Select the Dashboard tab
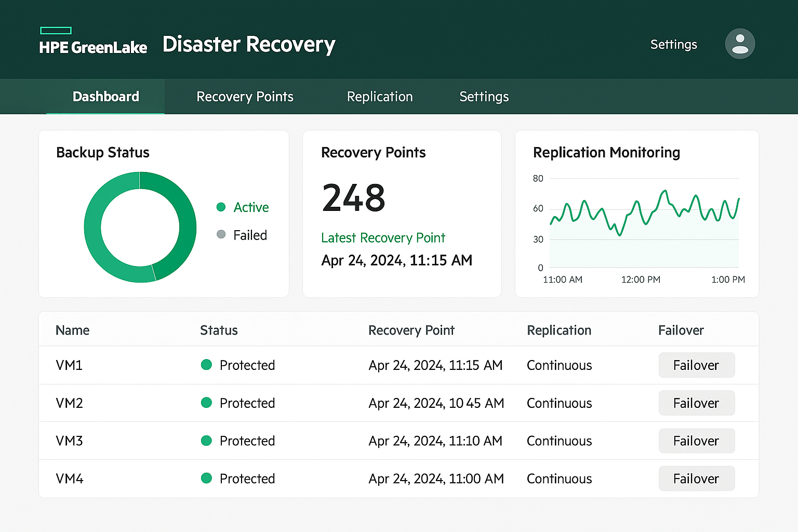798x532 pixels. point(105,97)
